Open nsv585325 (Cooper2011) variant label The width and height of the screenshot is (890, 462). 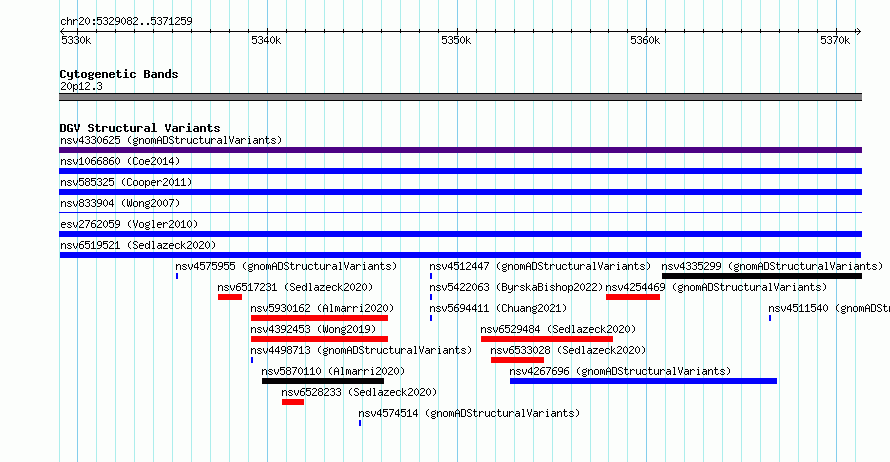(126, 182)
